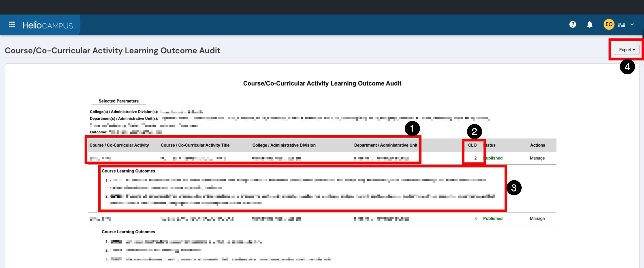Click the Department / Administrative Unit header

tap(385, 145)
